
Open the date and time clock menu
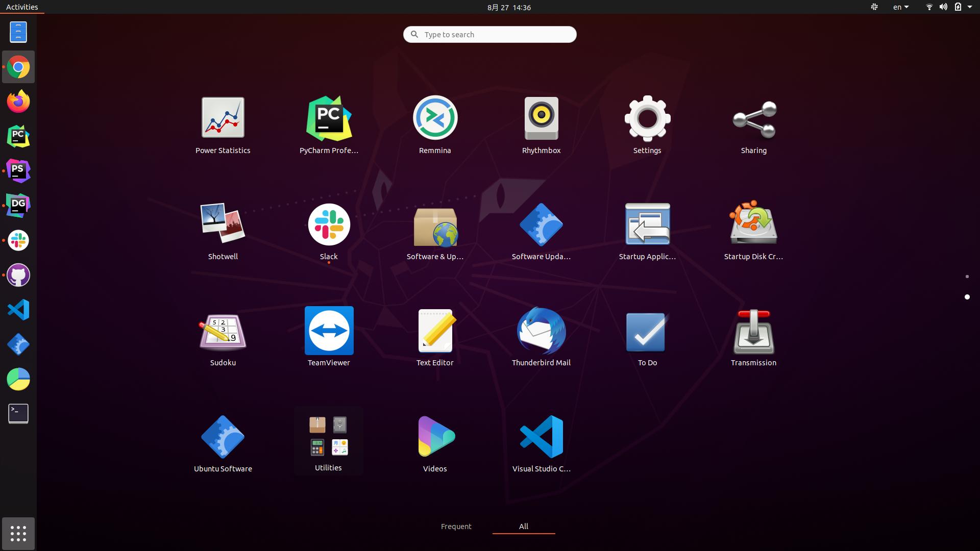509,7
